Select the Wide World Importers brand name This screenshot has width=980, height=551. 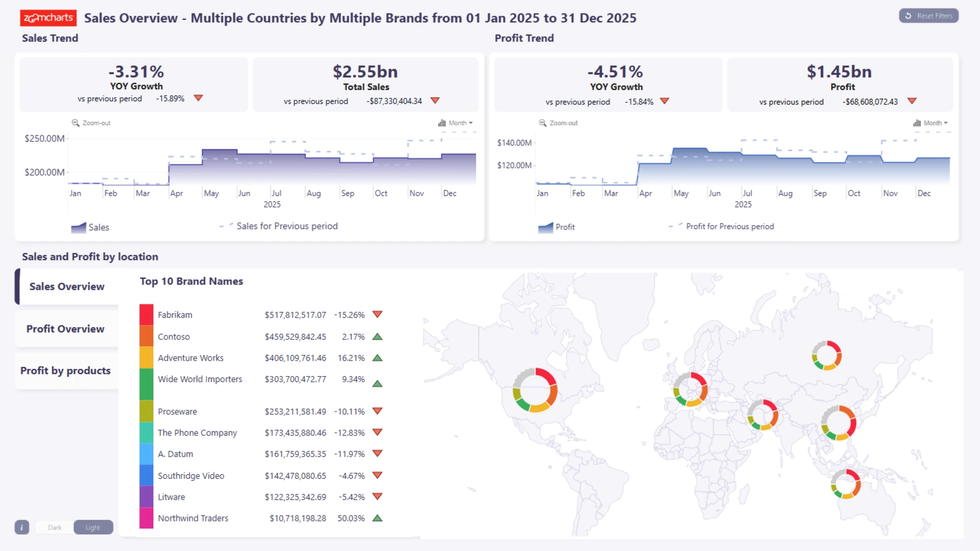tap(200, 379)
